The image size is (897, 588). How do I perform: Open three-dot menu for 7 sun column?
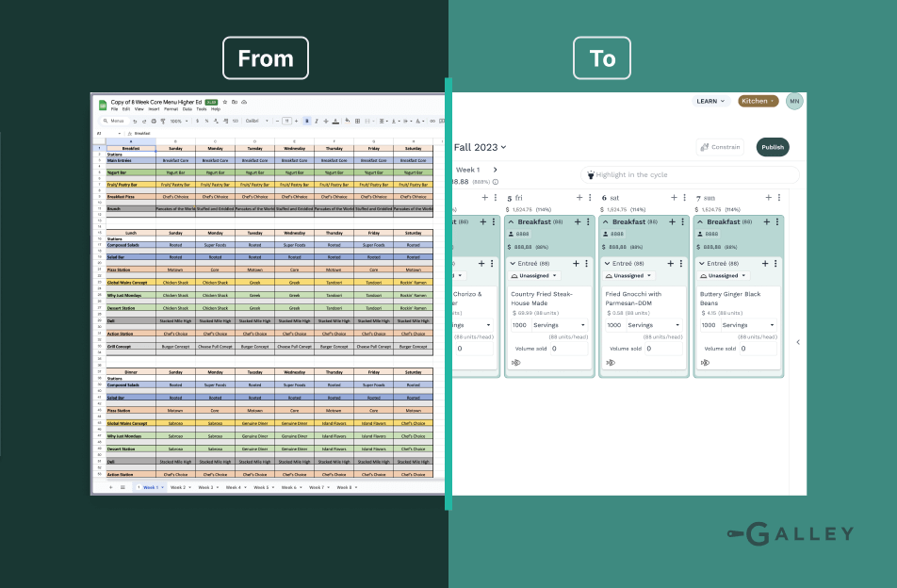coord(776,198)
